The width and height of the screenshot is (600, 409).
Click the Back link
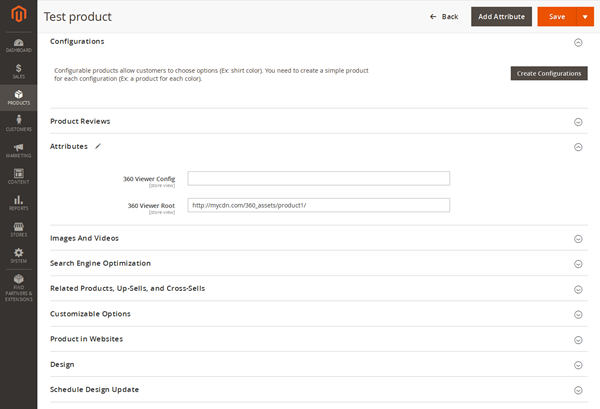pos(444,16)
